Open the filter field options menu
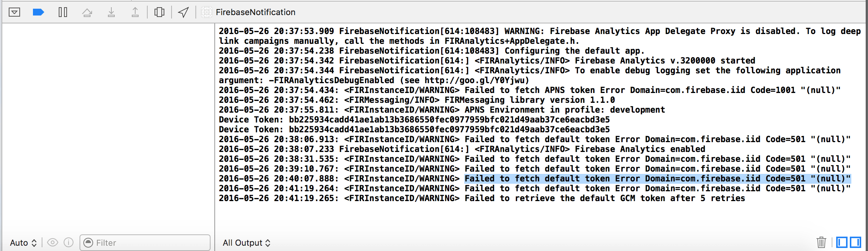Screen dimensions: 868x251 pyautogui.click(x=87, y=242)
